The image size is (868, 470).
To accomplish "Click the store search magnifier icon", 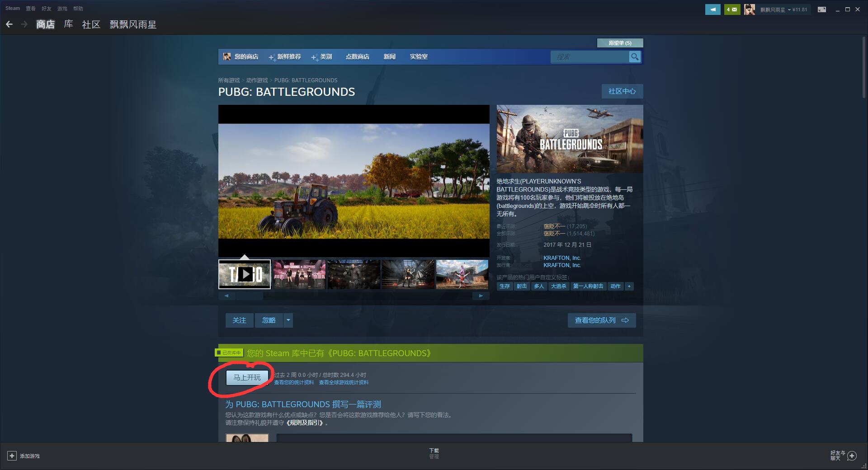I will coord(635,56).
